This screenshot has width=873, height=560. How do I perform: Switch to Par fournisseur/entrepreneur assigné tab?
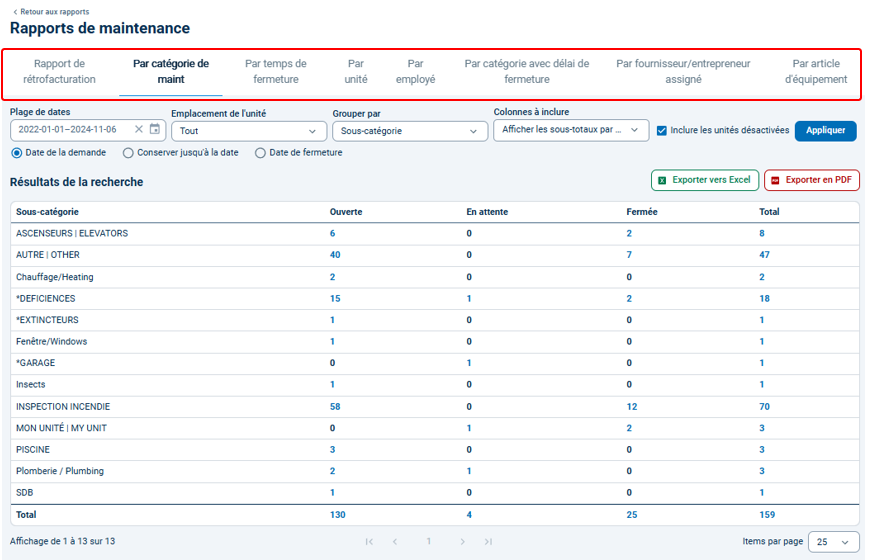(x=683, y=71)
